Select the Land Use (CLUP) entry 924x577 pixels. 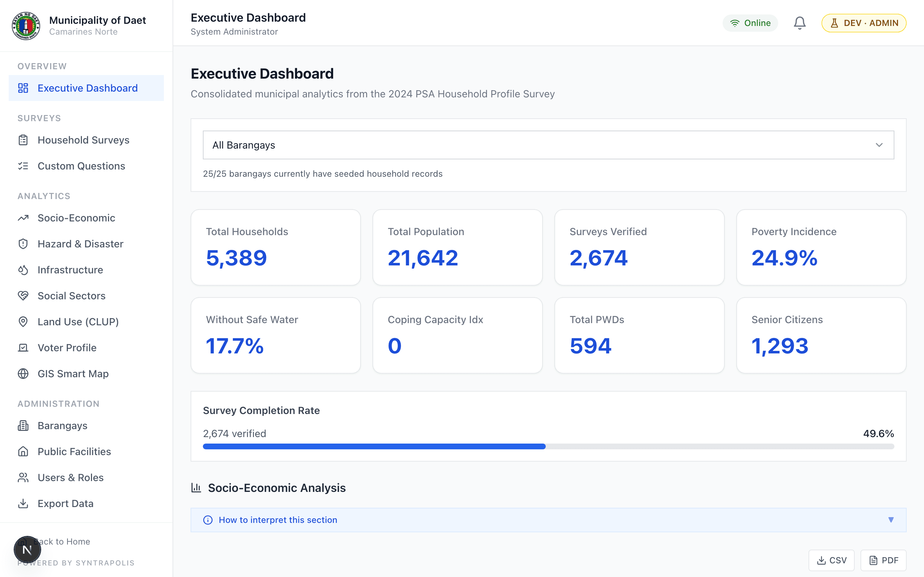pyautogui.click(x=78, y=322)
